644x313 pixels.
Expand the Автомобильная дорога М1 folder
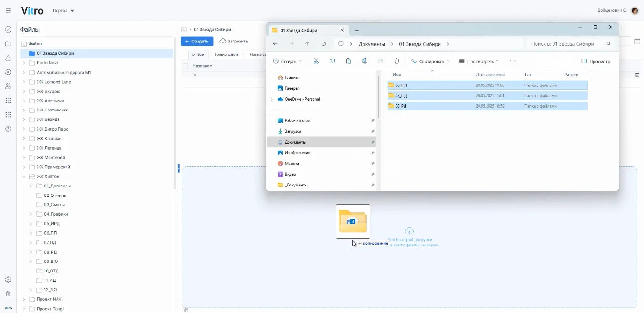click(x=24, y=72)
